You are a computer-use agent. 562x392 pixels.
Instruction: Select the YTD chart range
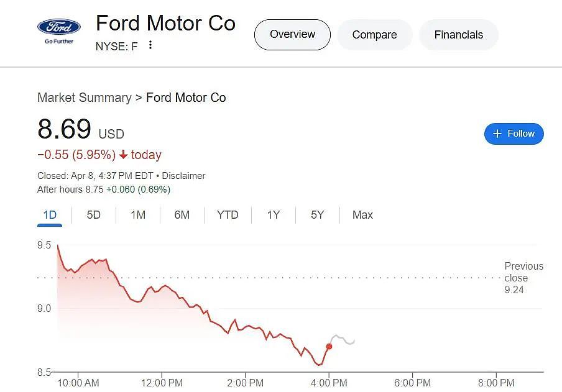228,215
